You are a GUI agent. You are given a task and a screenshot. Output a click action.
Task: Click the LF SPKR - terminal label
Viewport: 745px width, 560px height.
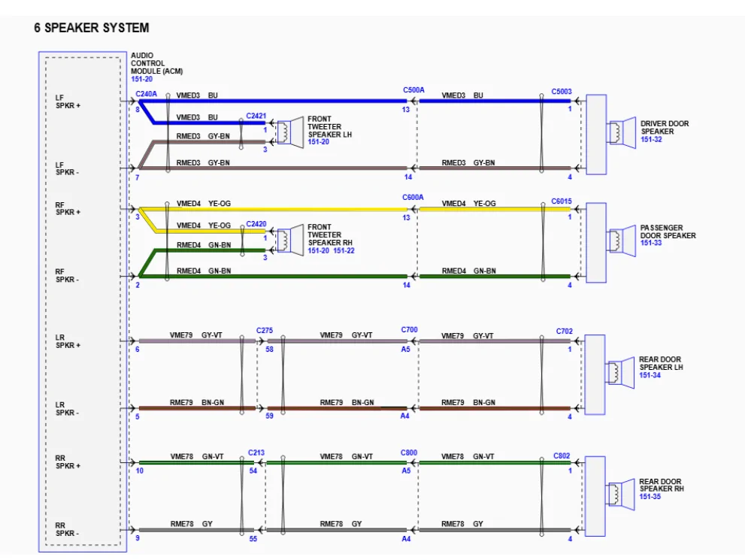pyautogui.click(x=67, y=168)
